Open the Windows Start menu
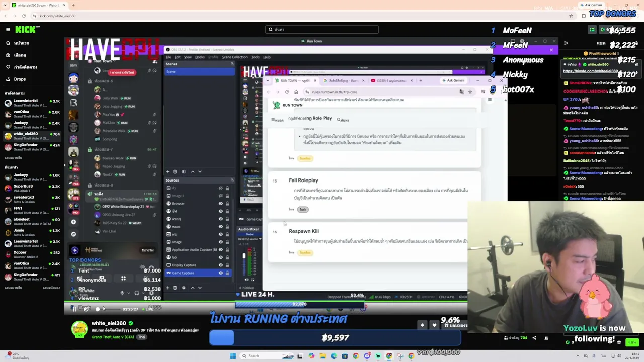 coord(233,356)
